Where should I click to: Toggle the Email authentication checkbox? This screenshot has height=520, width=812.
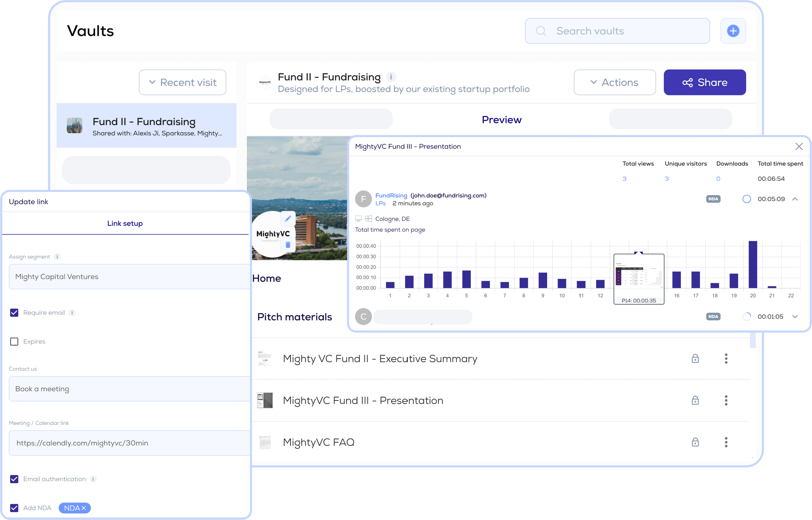click(x=14, y=479)
